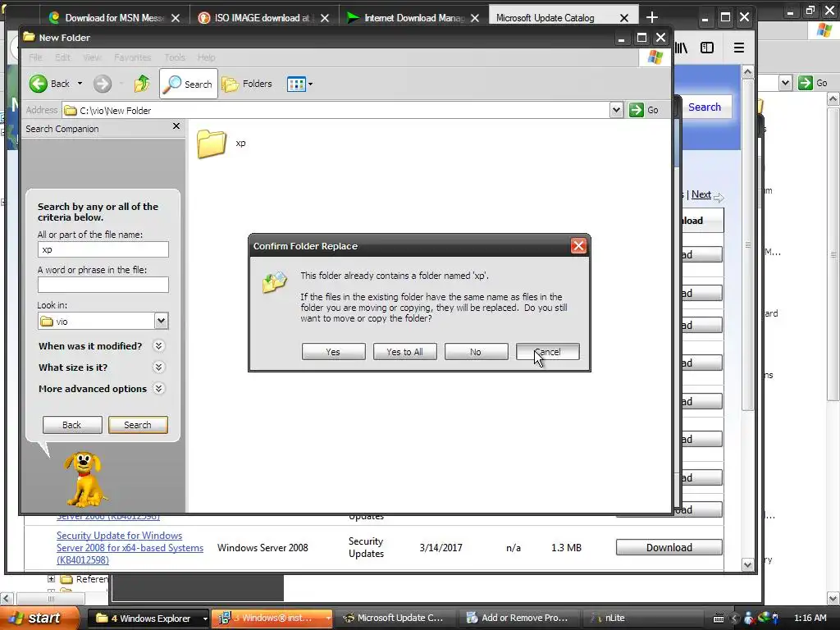This screenshot has height=630, width=840.
Task: Open the browser hamburger menu
Action: [x=739, y=48]
